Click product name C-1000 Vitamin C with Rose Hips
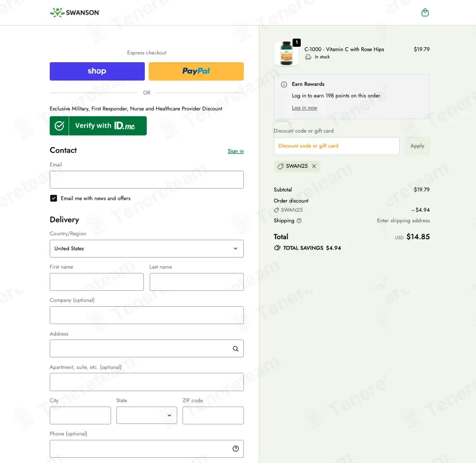The width and height of the screenshot is (476, 463). pyautogui.click(x=344, y=49)
